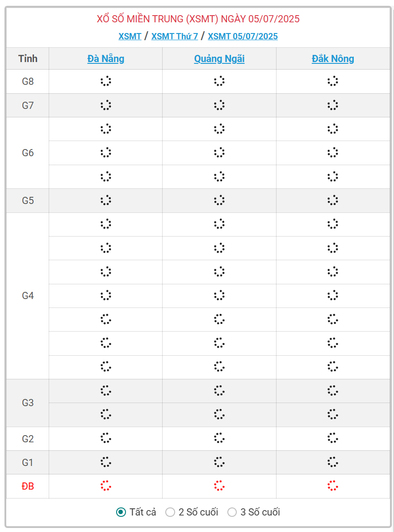Click the G4 prize row label
Viewport: 394px width, 532px height.
[x=28, y=295]
